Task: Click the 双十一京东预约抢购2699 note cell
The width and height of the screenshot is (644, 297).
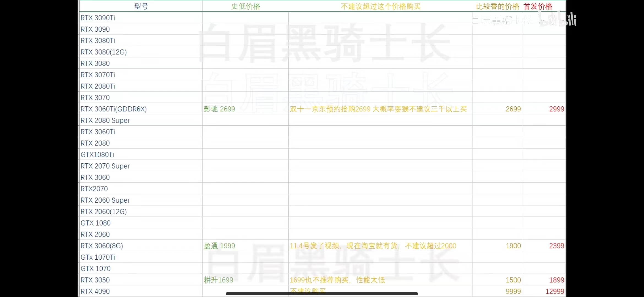Action: click(378, 109)
